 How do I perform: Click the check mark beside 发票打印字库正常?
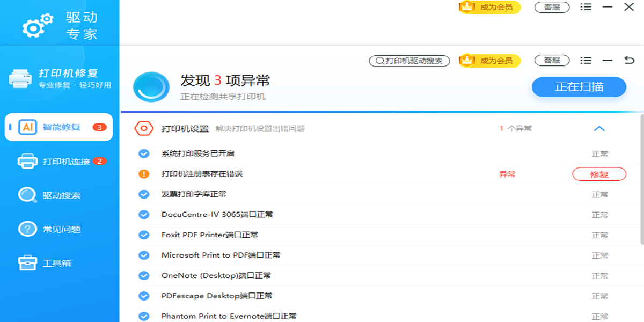tap(144, 194)
